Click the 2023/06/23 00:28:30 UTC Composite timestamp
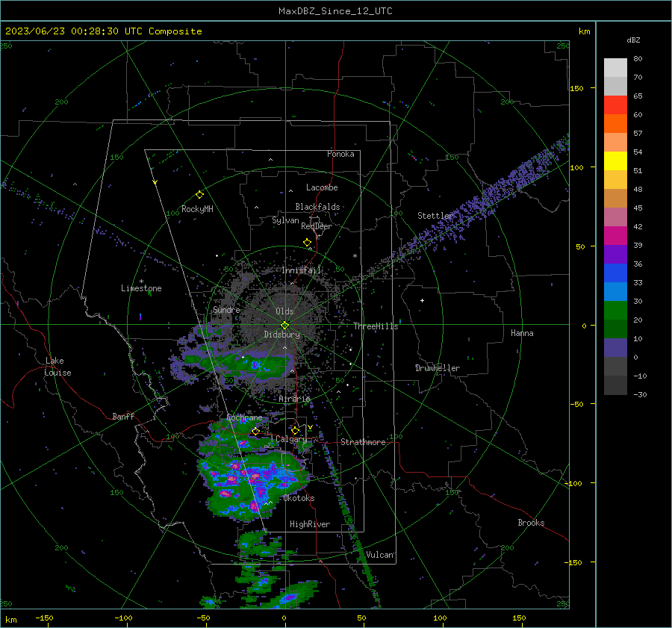 pos(103,31)
